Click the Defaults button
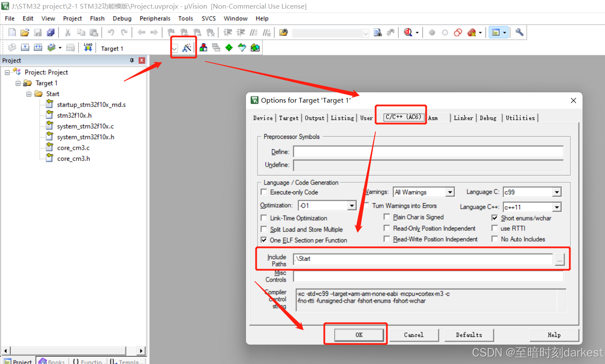605x364 pixels. pos(469,335)
